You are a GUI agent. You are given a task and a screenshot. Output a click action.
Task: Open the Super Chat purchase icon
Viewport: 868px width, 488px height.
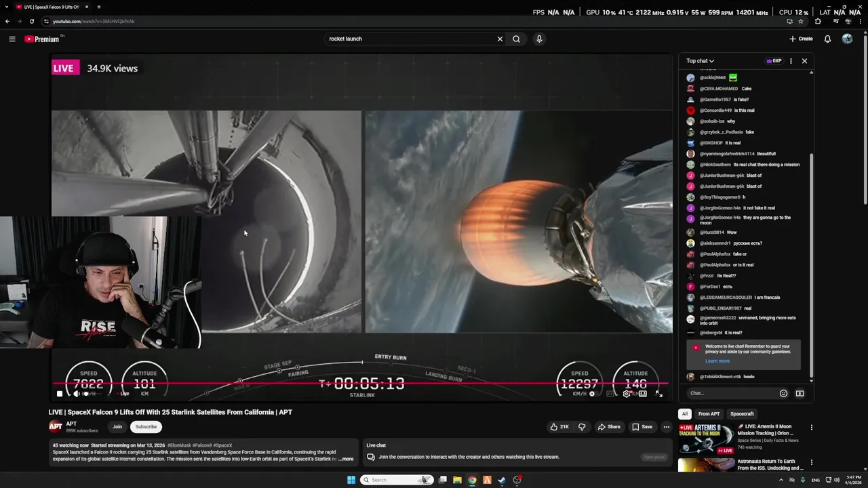point(800,393)
